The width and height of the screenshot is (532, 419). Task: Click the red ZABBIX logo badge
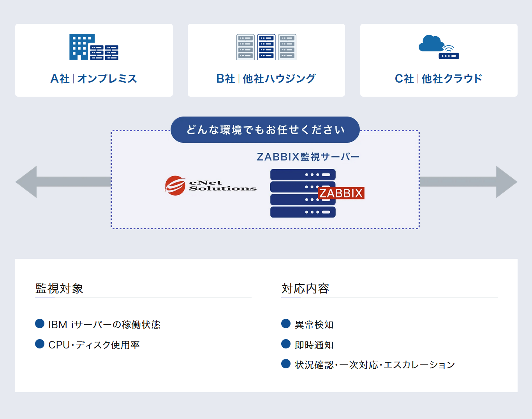click(341, 193)
